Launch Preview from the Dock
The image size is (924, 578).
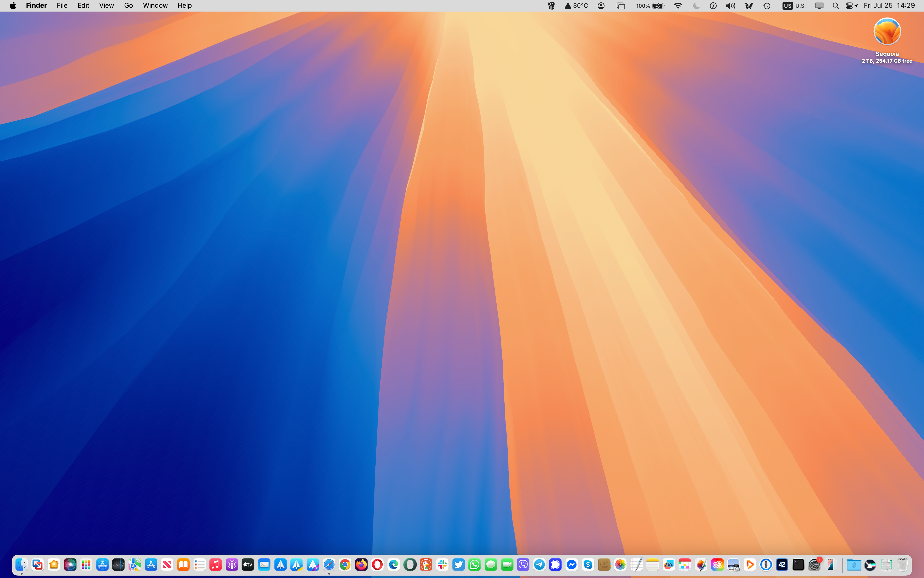click(734, 565)
